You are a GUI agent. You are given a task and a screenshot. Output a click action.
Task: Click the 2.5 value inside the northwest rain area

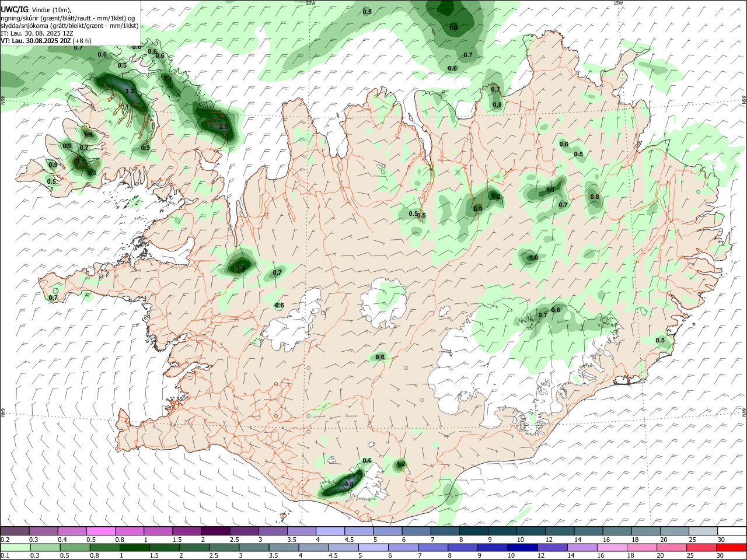pos(224,127)
